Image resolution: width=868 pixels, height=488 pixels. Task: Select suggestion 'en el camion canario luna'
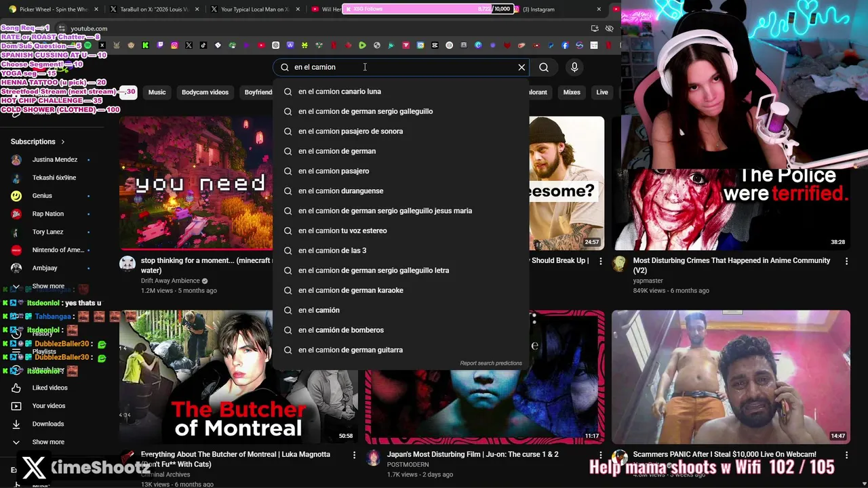(x=401, y=91)
